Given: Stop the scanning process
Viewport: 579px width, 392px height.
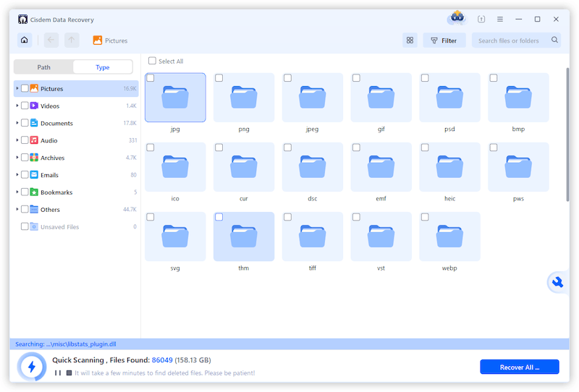Looking at the screenshot, I should click(69, 372).
